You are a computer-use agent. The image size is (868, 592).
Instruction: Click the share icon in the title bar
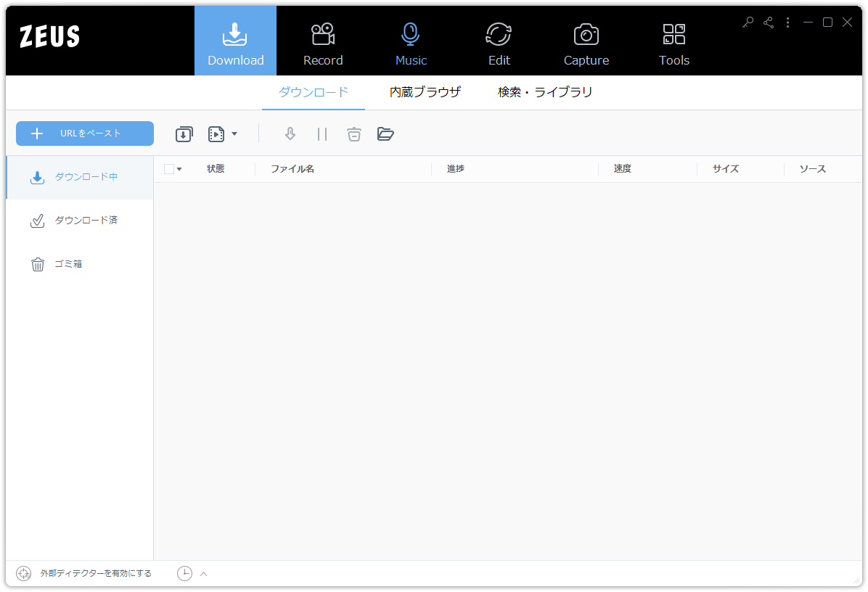[x=768, y=22]
